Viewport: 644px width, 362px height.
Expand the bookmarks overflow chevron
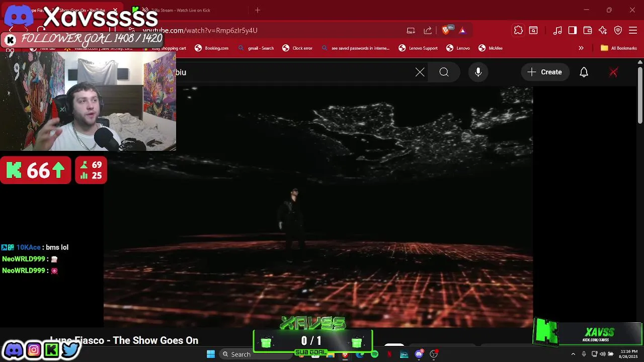(x=581, y=48)
